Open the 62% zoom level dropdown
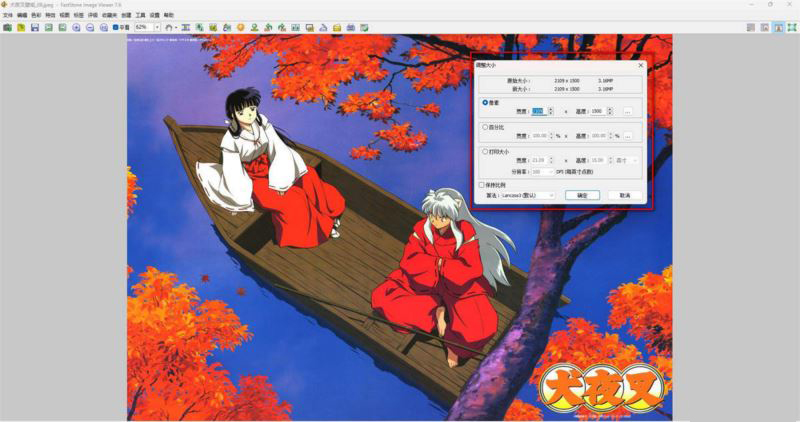This screenshot has width=800, height=422. pos(157,28)
